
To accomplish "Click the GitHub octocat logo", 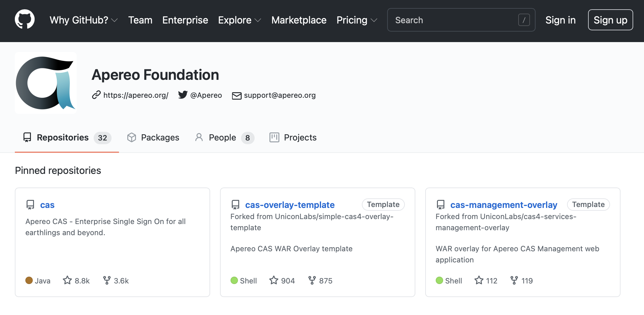I will point(25,19).
